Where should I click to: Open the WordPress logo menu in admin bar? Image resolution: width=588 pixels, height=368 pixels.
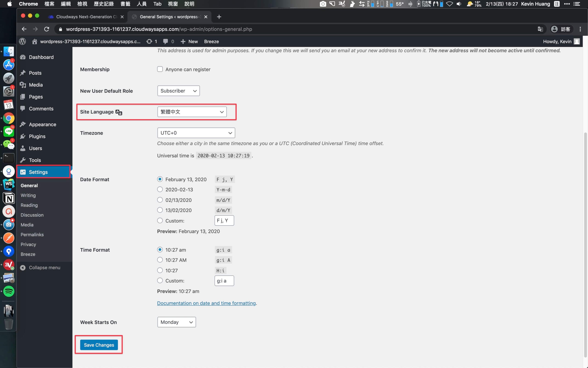tap(22, 41)
